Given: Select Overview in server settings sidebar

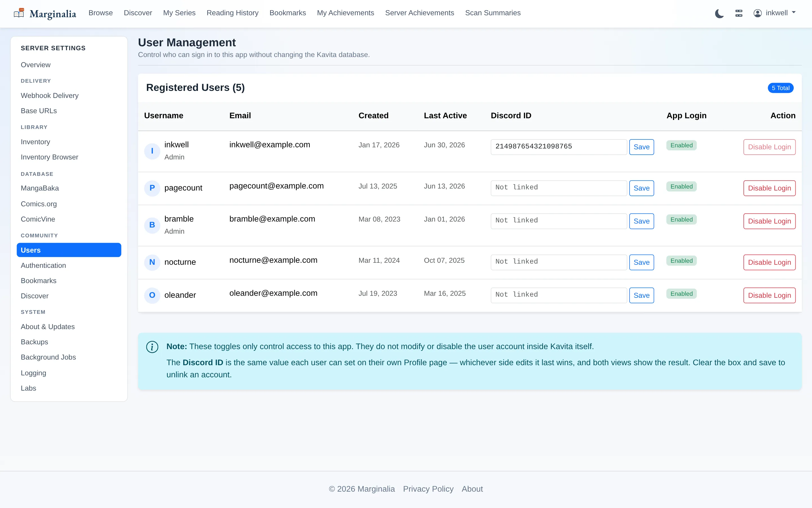Looking at the screenshot, I should pyautogui.click(x=69, y=65).
